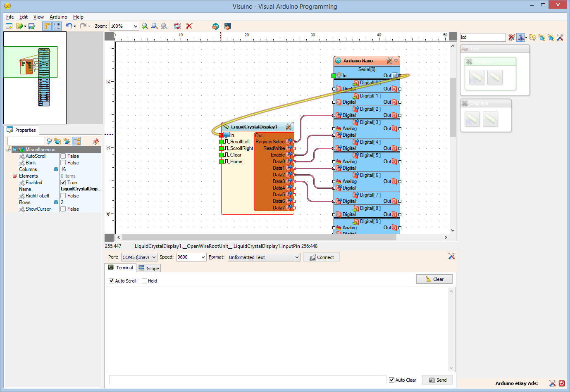
Task: Open the Zoom percentage dropdown
Action: pyautogui.click(x=135, y=26)
